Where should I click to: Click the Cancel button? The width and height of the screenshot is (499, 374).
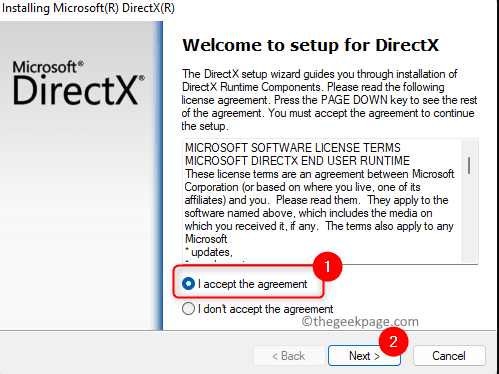(x=449, y=356)
